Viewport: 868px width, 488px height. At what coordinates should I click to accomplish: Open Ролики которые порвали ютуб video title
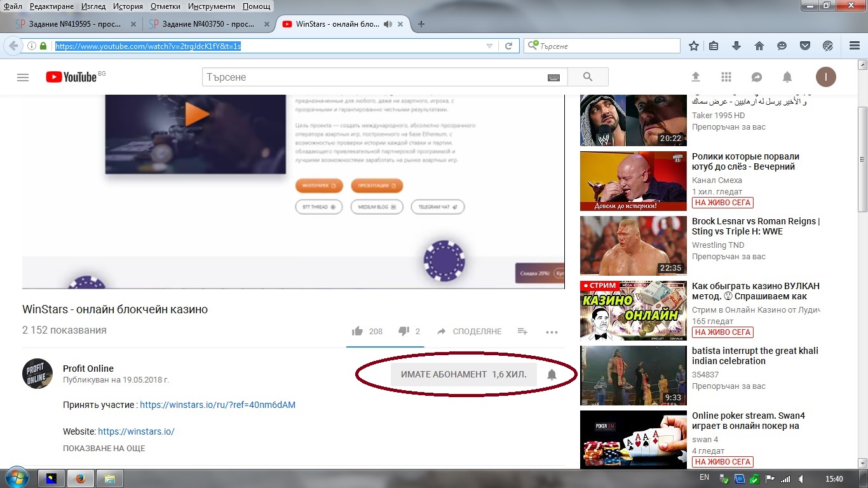[x=746, y=161]
